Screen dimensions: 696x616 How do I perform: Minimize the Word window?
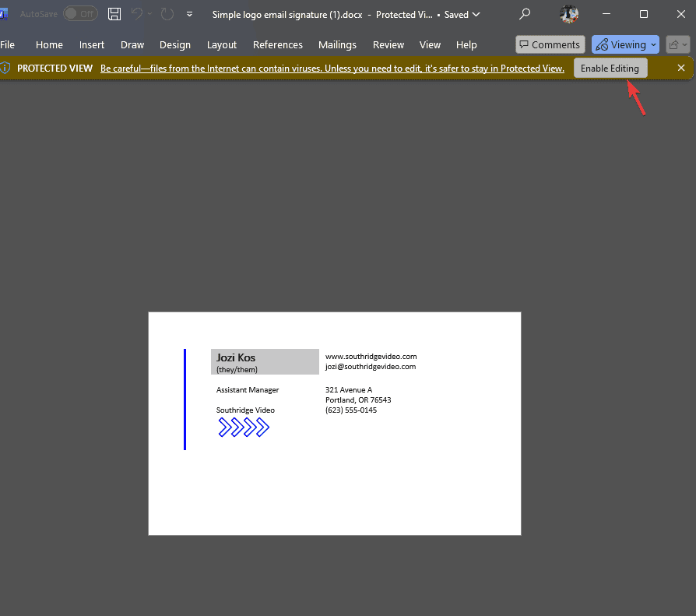tap(606, 14)
